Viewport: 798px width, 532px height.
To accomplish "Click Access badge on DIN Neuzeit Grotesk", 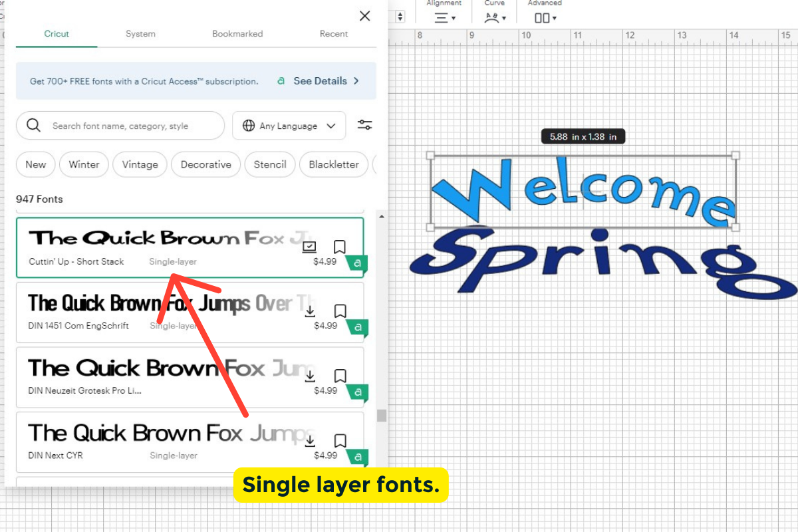I will click(x=357, y=392).
